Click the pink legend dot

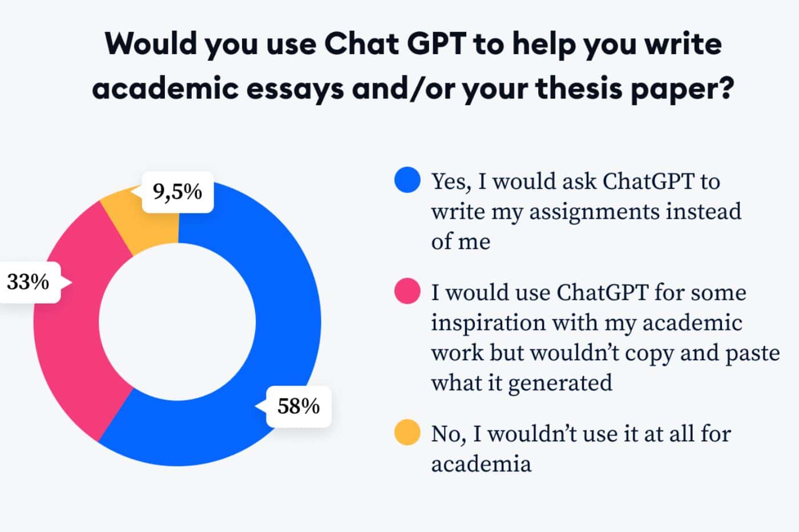pyautogui.click(x=407, y=291)
